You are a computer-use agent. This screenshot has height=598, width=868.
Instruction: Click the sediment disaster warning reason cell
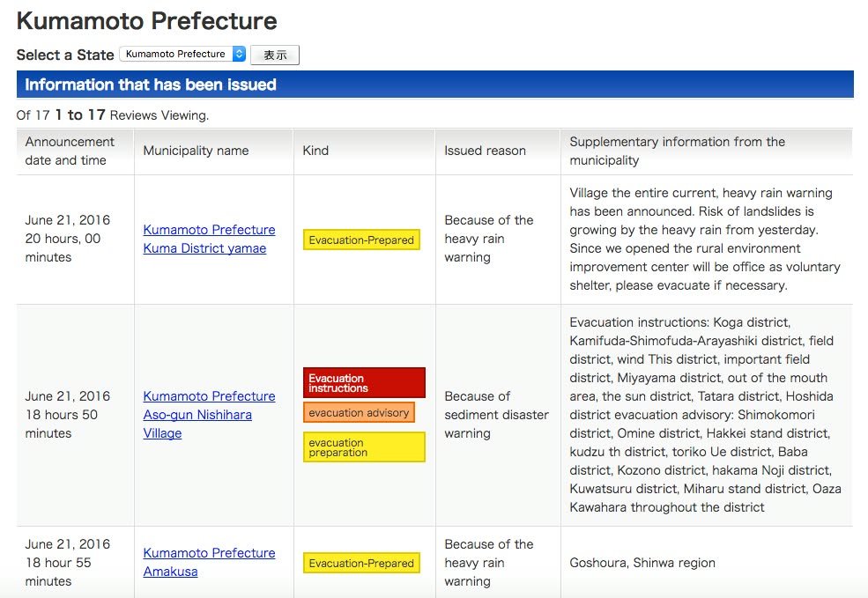[x=496, y=415]
